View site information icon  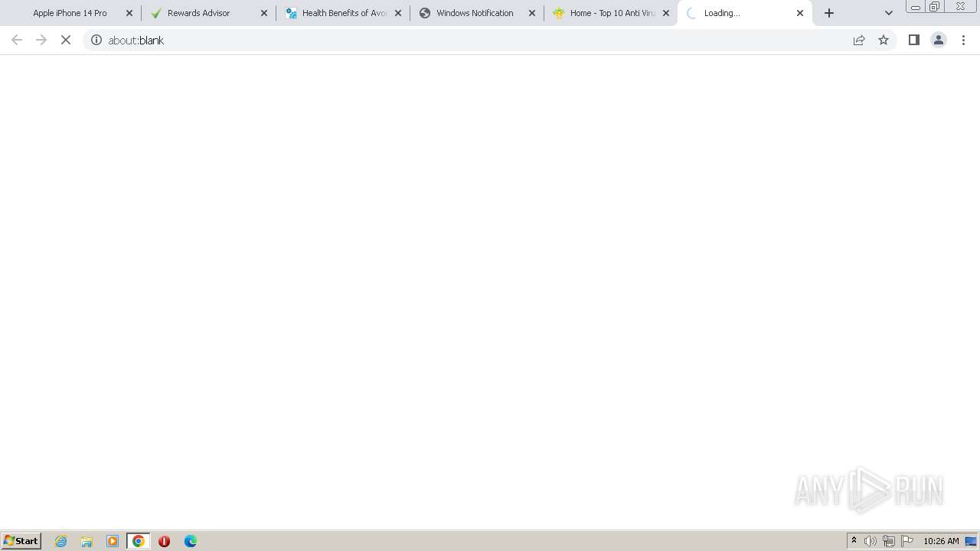96,40
